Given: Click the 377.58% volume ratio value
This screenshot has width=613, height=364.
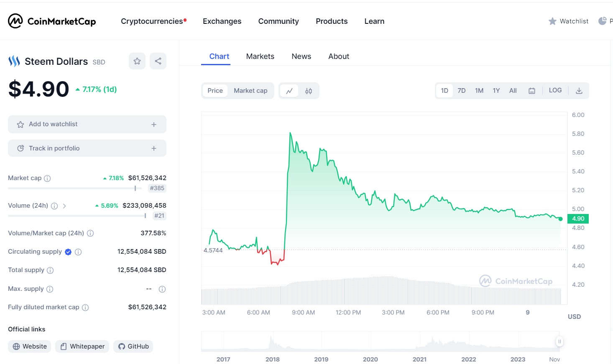Looking at the screenshot, I should point(153,233).
